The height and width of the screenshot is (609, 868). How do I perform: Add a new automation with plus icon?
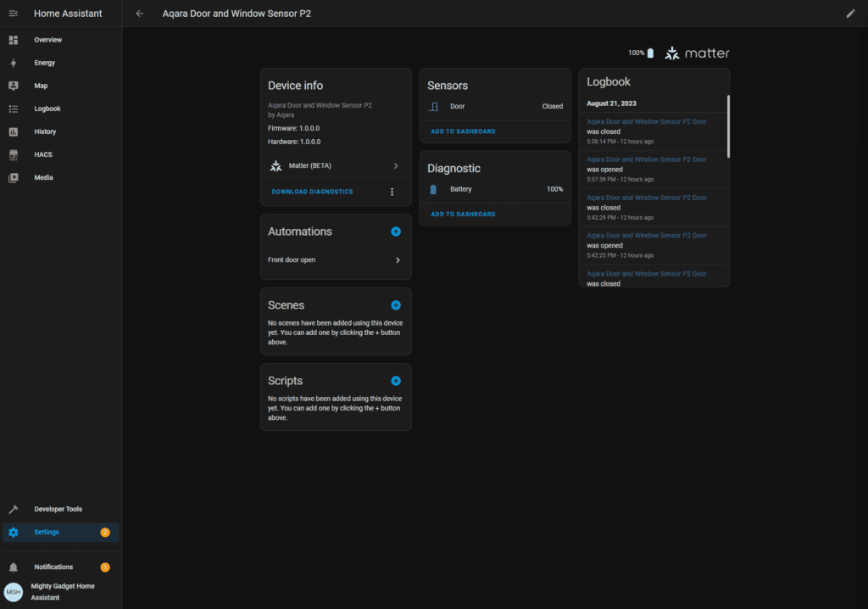pos(396,232)
